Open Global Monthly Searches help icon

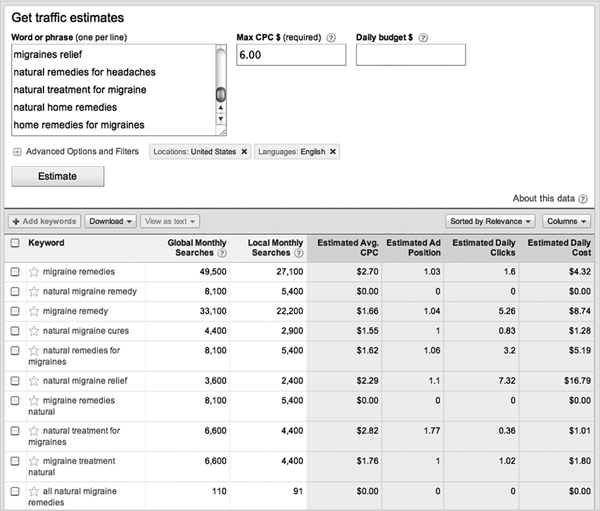(222, 253)
